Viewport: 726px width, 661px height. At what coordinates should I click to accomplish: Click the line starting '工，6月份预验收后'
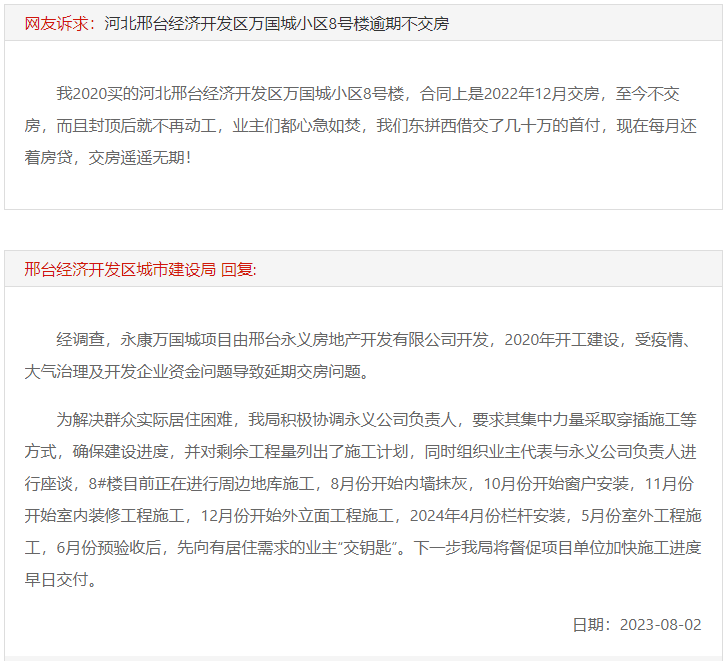[363, 548]
